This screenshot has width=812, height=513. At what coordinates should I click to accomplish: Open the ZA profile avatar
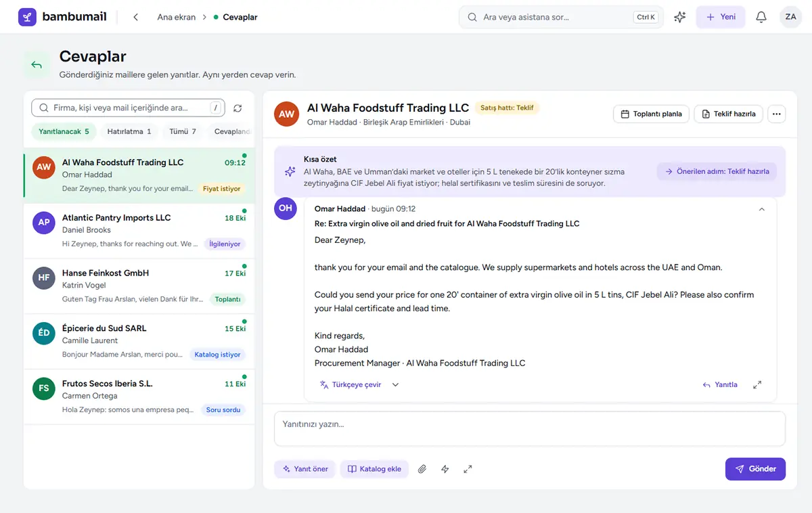[790, 17]
